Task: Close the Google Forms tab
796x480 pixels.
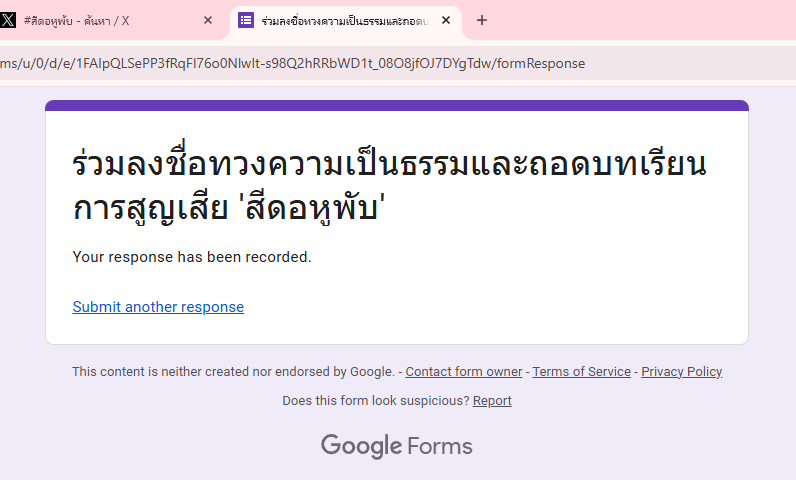Action: click(446, 20)
